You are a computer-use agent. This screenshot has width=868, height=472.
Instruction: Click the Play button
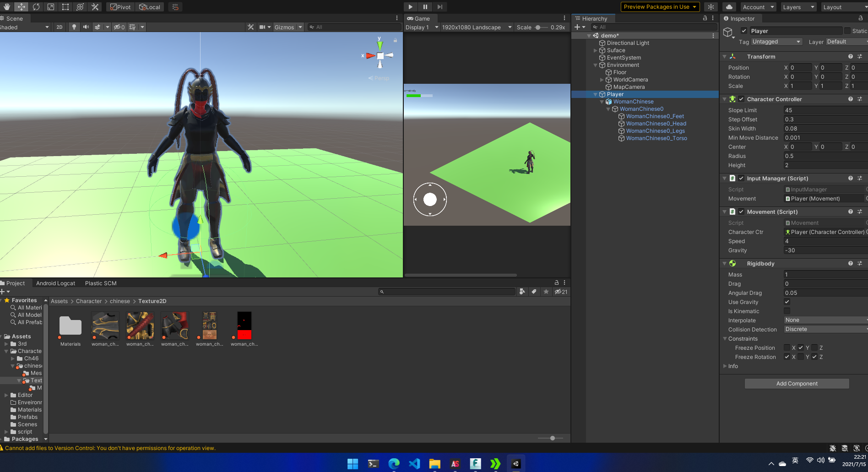(x=411, y=7)
